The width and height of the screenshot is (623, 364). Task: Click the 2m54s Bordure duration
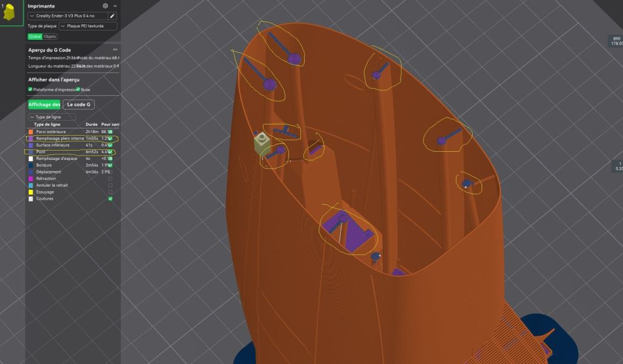tap(92, 165)
